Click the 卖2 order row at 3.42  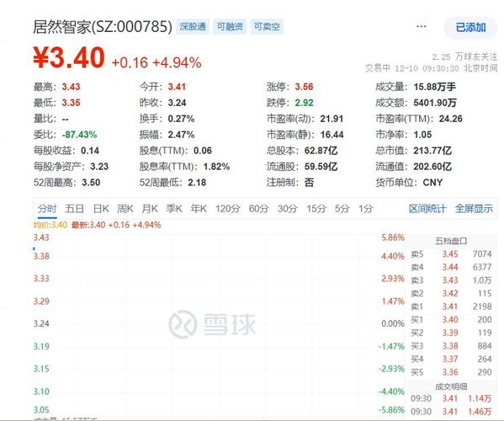(451, 294)
